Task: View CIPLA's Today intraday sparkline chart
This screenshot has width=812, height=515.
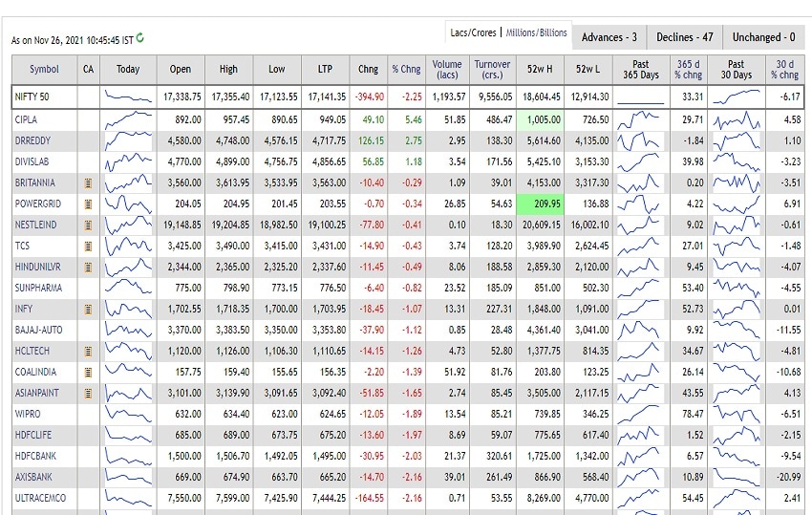Action: pyautogui.click(x=128, y=119)
